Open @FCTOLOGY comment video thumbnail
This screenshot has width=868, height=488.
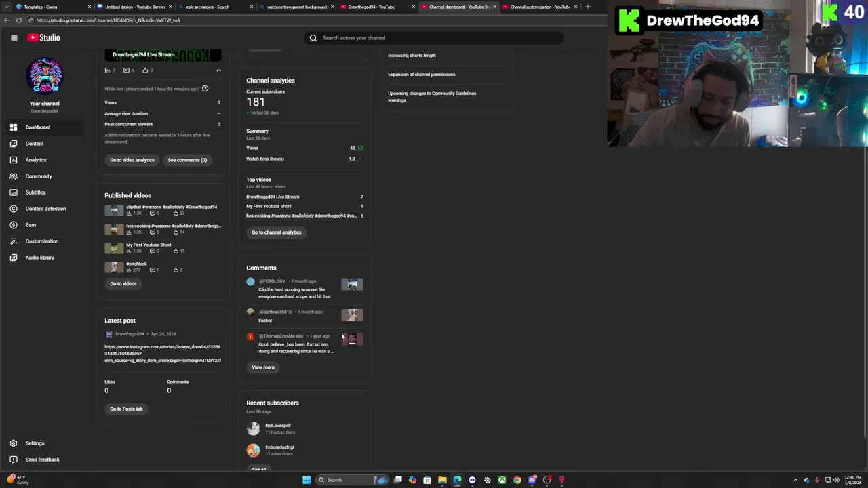click(x=352, y=284)
